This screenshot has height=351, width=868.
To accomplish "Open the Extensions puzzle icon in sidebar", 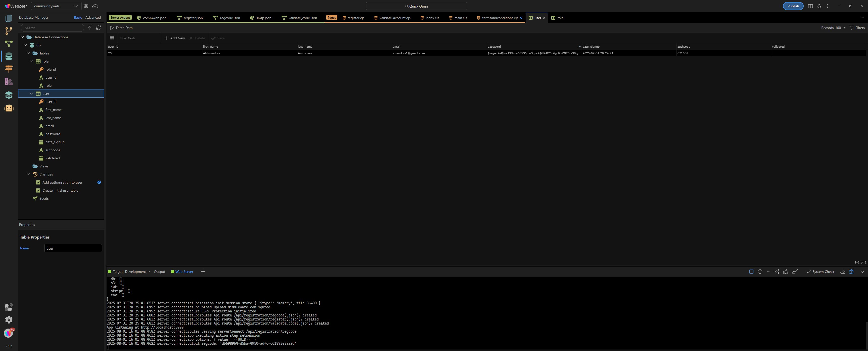I will (x=9, y=307).
